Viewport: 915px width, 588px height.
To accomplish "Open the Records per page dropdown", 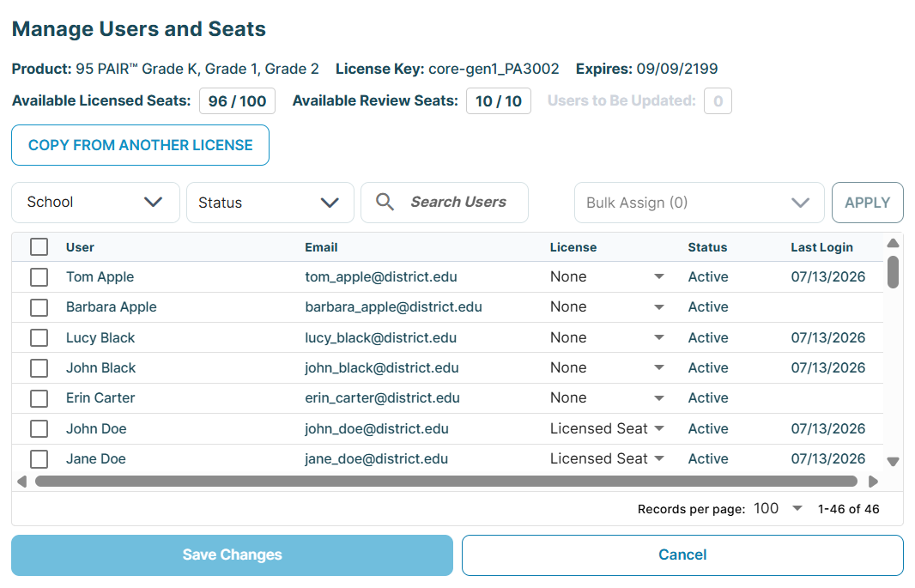I will click(778, 509).
